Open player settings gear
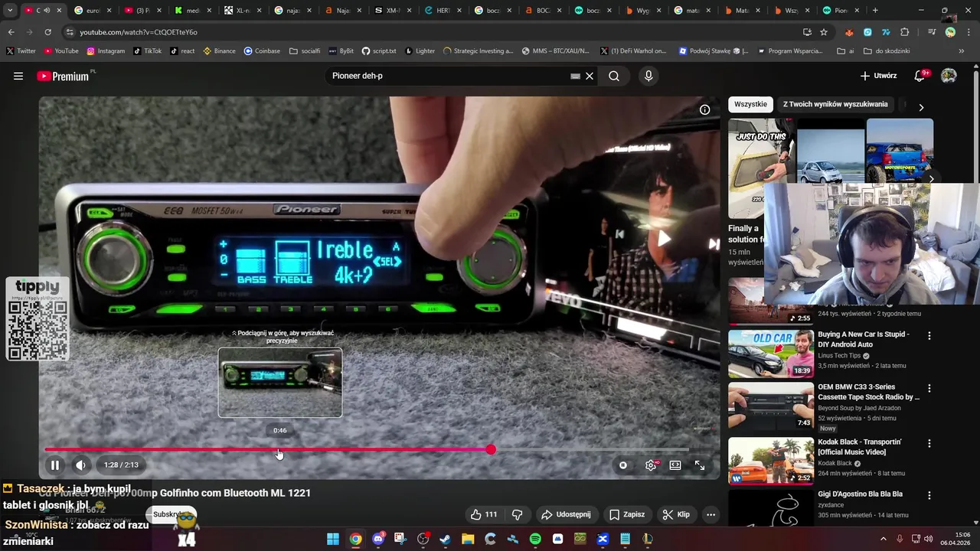This screenshot has height=551, width=980. [651, 465]
